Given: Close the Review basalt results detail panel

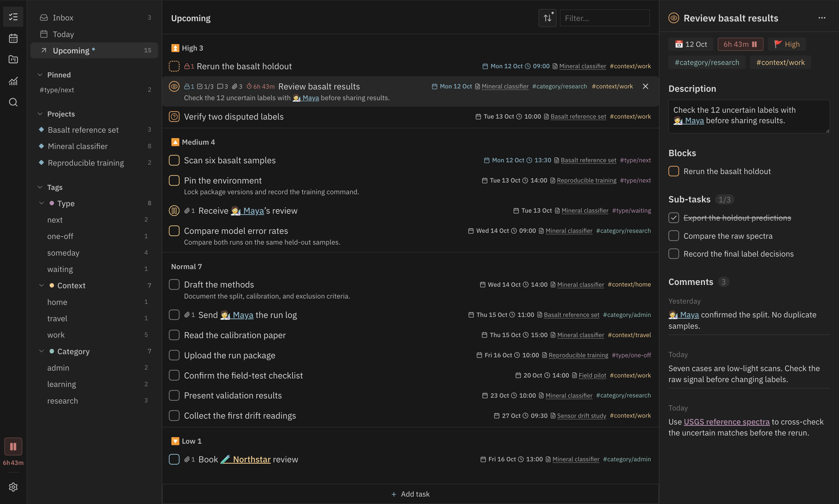Looking at the screenshot, I should pos(645,86).
